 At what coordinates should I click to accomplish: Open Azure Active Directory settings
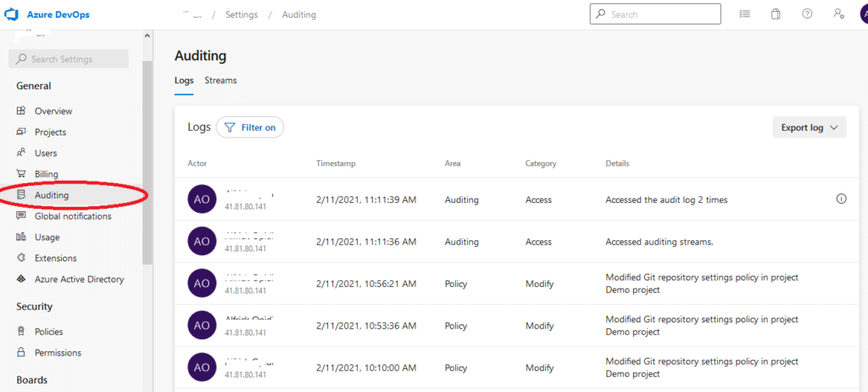[x=79, y=279]
